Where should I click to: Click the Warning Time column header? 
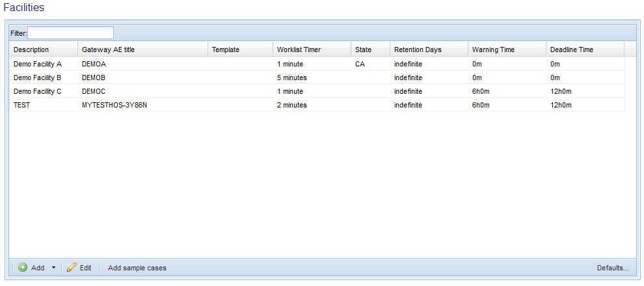(x=507, y=50)
